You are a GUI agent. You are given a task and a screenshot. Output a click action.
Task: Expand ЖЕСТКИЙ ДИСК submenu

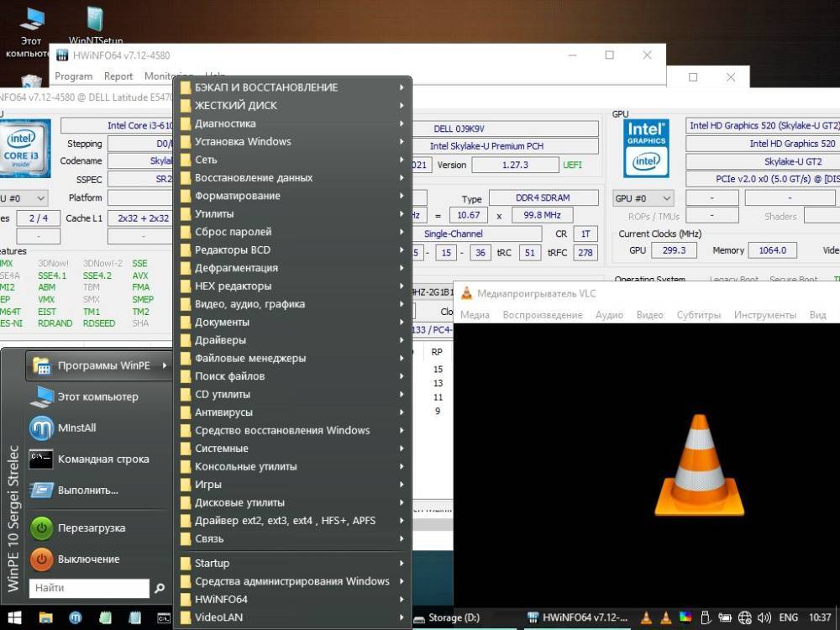click(292, 106)
